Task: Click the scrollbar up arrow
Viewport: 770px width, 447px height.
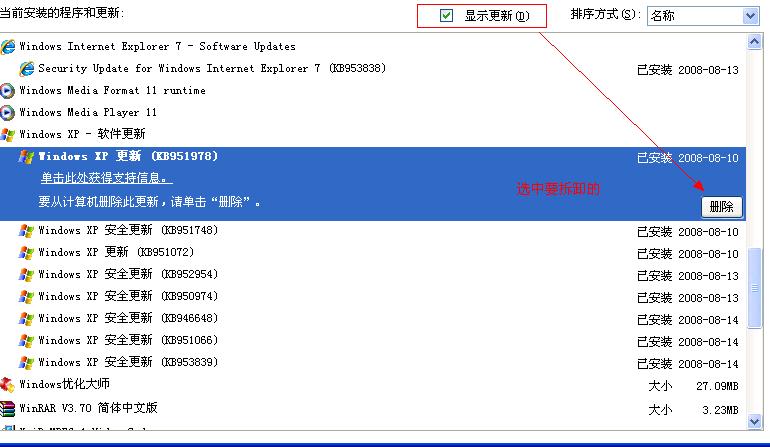Action: (x=754, y=42)
